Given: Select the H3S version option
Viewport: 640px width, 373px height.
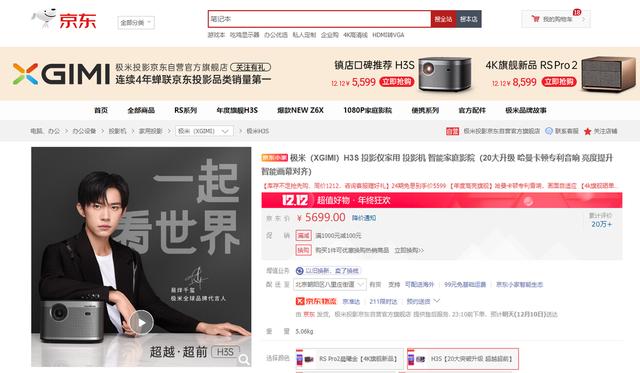Looking at the screenshot, I should [x=463, y=359].
